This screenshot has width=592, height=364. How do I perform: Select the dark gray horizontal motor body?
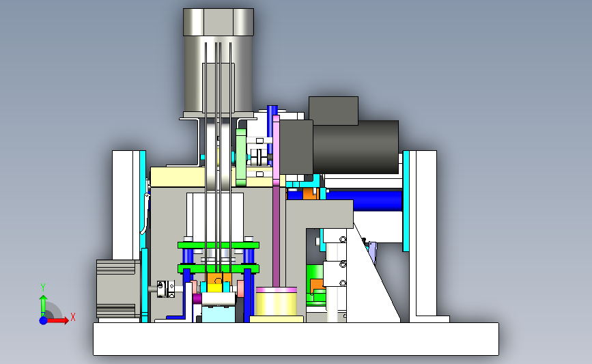click(355, 147)
